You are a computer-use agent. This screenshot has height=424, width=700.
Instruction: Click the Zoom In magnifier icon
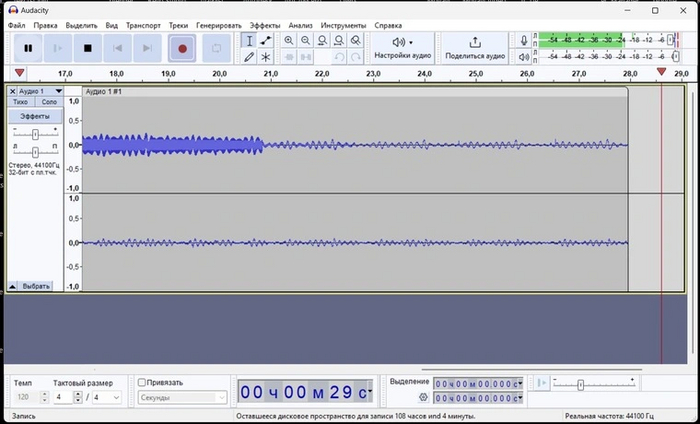point(289,40)
